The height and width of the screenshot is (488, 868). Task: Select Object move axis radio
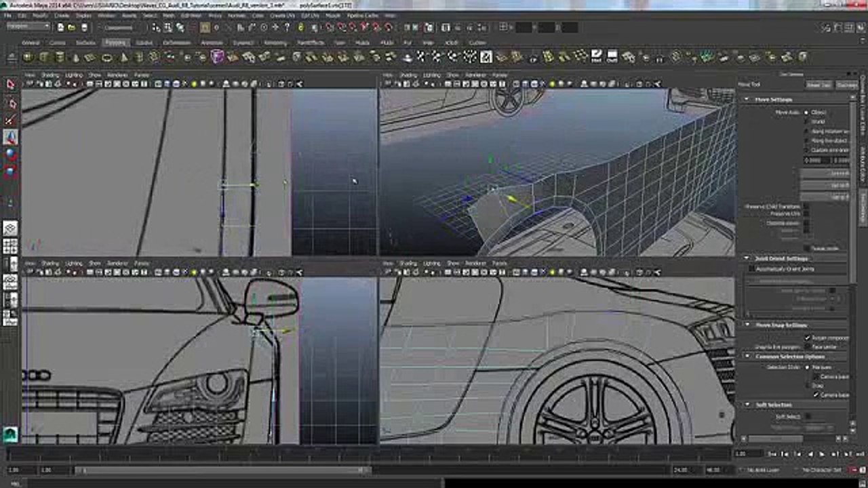click(806, 112)
